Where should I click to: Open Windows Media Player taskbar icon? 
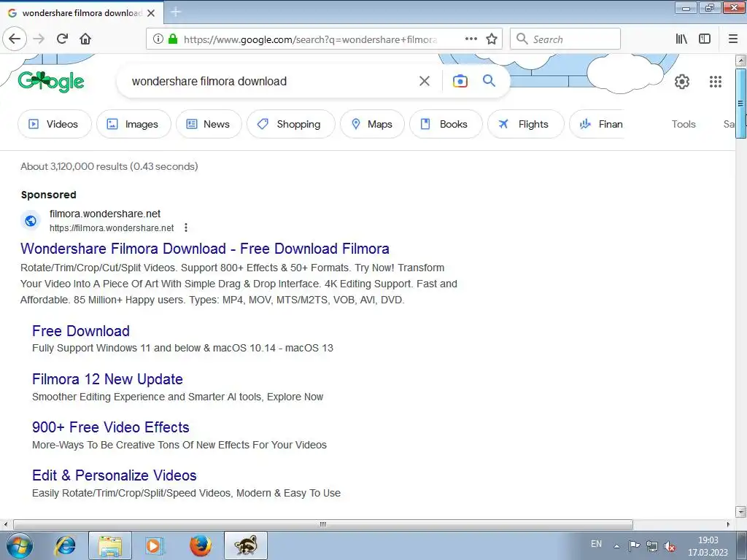pyautogui.click(x=154, y=545)
